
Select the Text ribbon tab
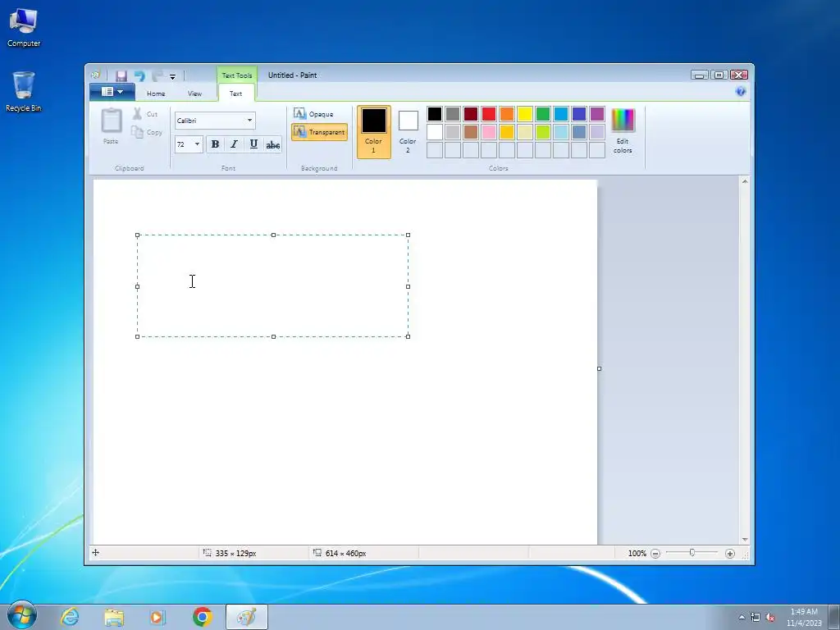235,94
